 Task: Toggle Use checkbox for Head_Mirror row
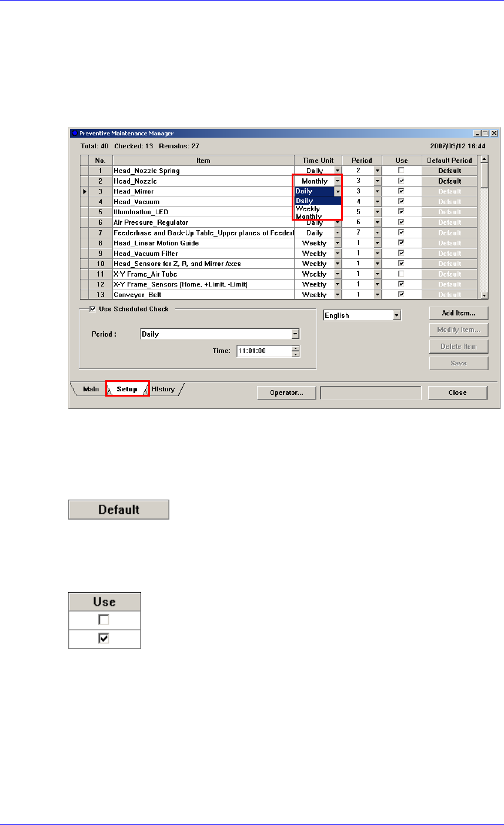402,191
